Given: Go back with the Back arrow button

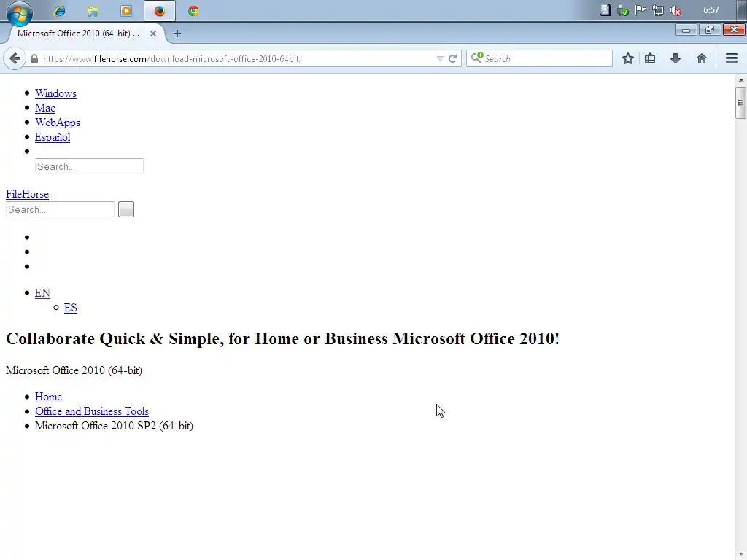Looking at the screenshot, I should pos(15,58).
